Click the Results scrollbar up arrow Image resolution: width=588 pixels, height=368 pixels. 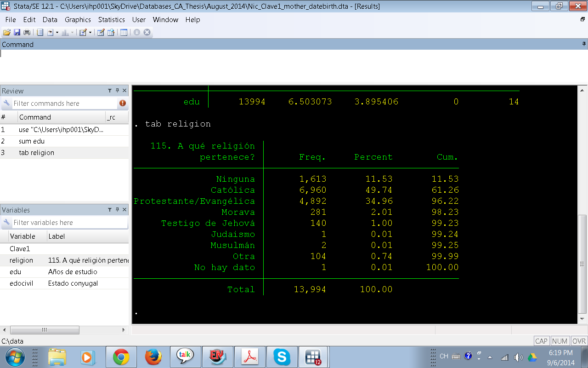[x=582, y=89]
